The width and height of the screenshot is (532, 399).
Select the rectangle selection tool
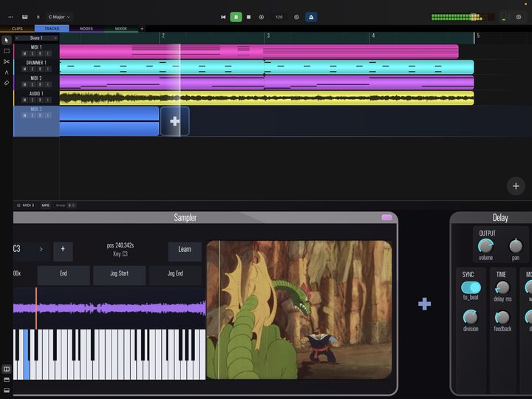[7, 51]
